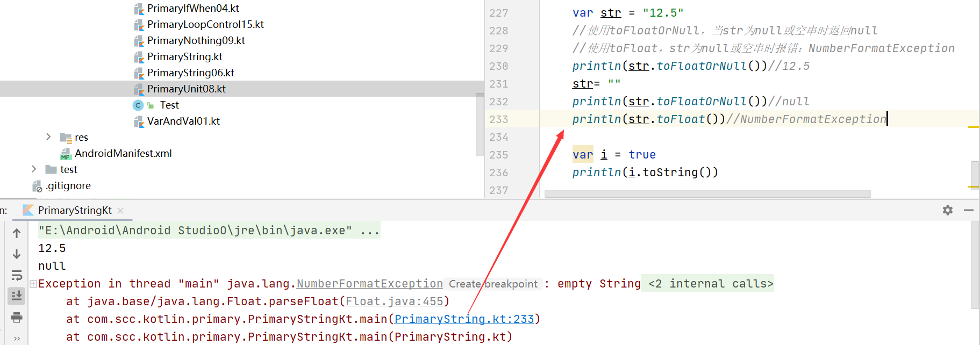Open the Test class

169,105
